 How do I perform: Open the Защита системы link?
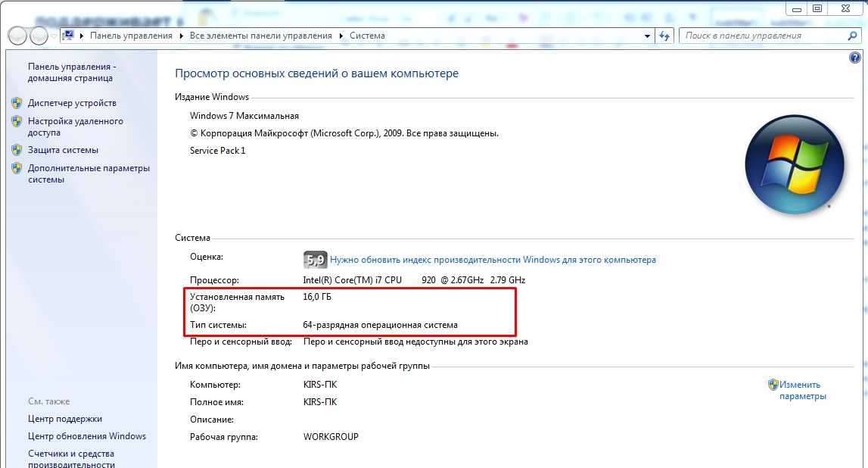click(x=63, y=150)
